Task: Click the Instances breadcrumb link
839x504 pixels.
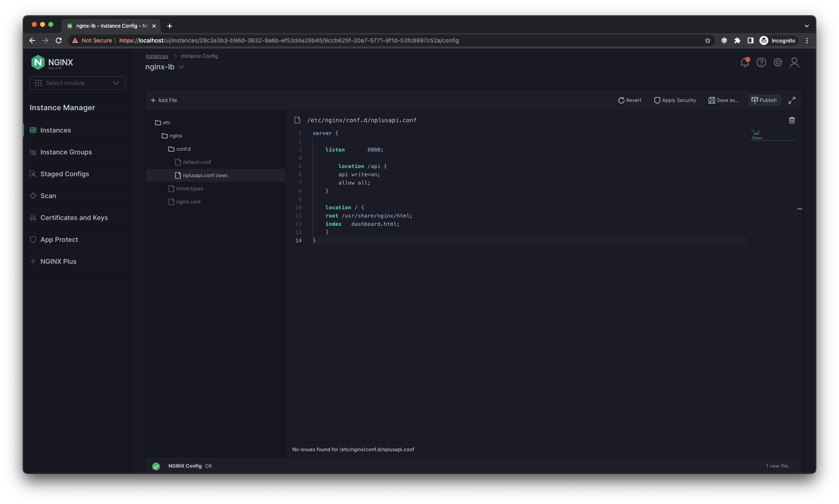Action: tap(156, 56)
